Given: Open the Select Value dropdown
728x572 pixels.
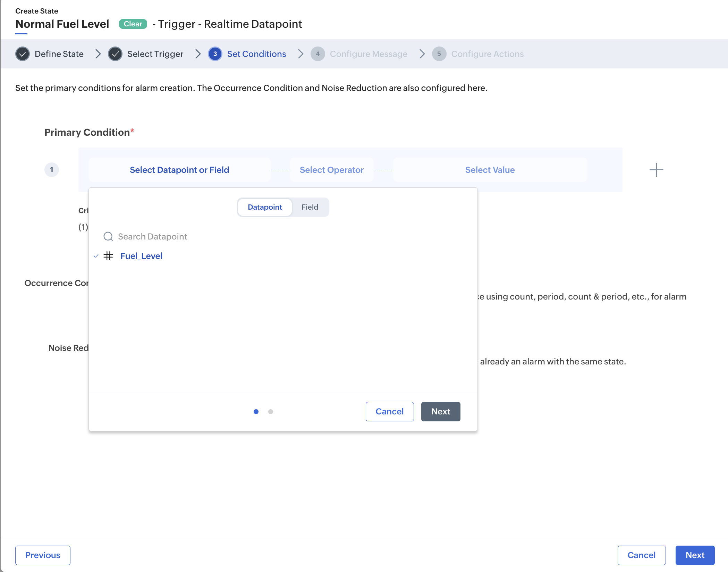Looking at the screenshot, I should click(490, 170).
